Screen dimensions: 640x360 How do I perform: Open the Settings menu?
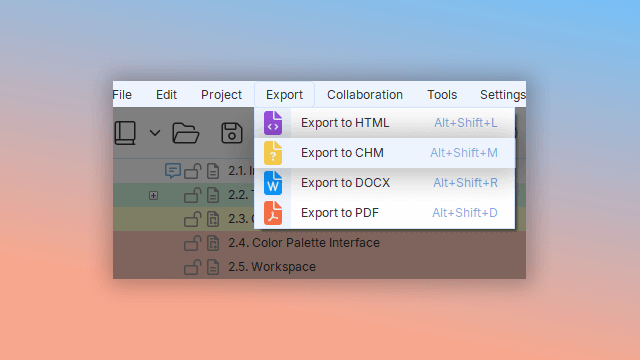point(502,95)
